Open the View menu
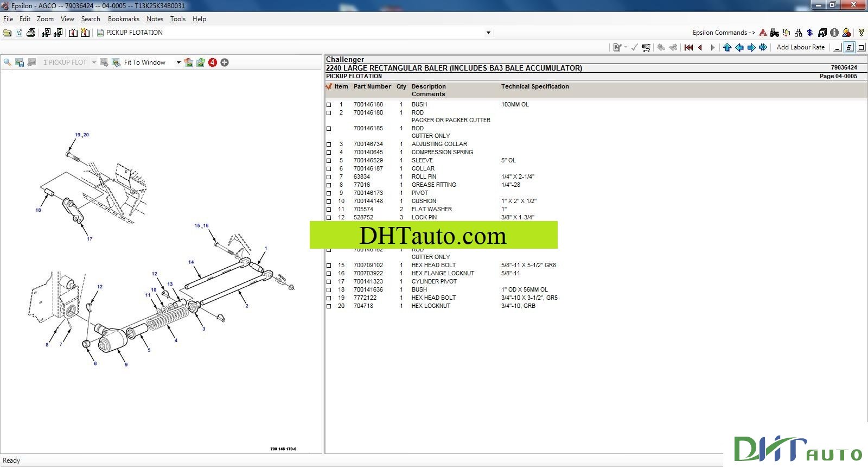This screenshot has height=467, width=868. coord(67,19)
